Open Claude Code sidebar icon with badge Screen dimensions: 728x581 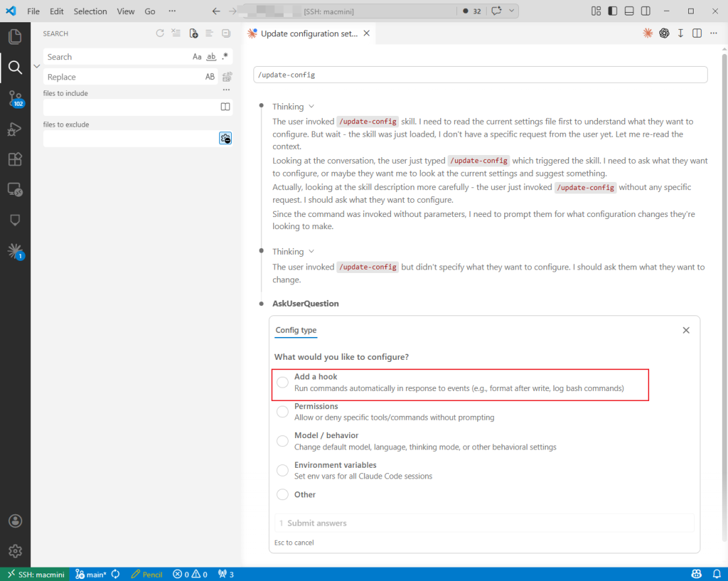pos(16,251)
